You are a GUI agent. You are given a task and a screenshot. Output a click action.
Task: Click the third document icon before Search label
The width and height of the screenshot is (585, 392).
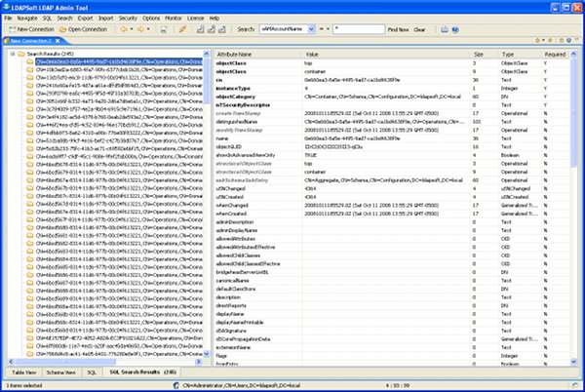click(x=222, y=29)
